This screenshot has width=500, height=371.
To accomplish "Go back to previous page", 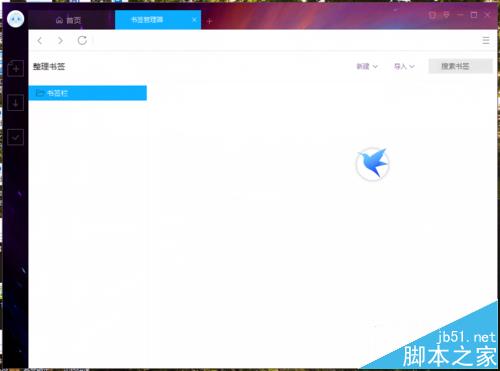I will (x=40, y=41).
